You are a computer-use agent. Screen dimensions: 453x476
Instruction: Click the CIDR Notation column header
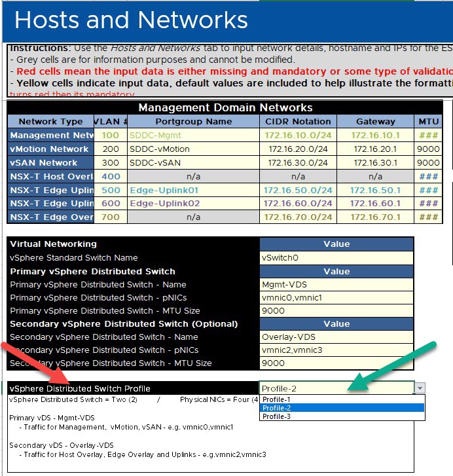click(298, 121)
